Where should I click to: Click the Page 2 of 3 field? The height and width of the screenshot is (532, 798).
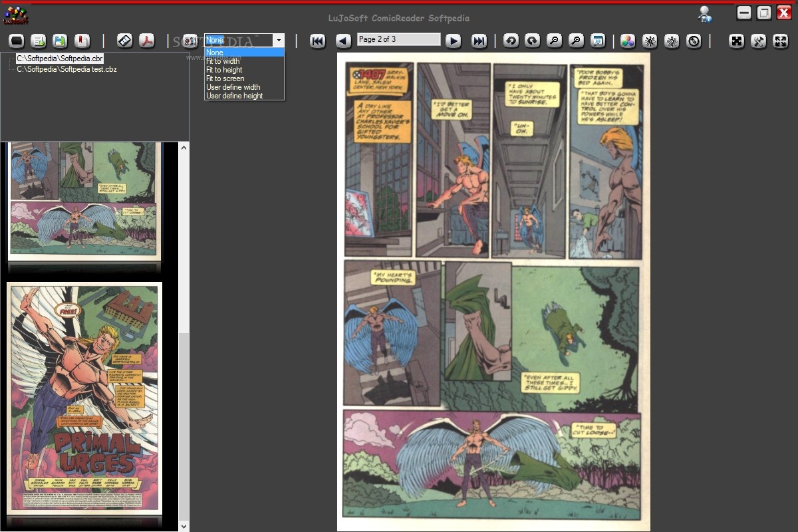(398, 39)
